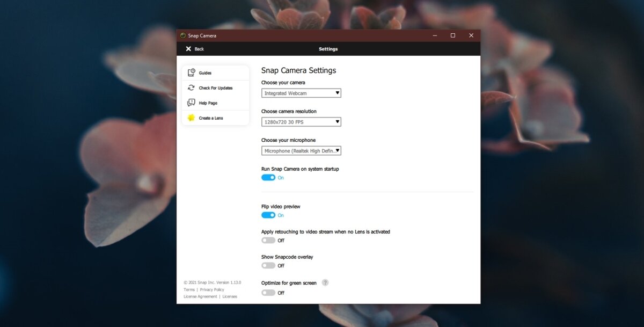The width and height of the screenshot is (644, 327).
Task: Enable Optimize for green screen
Action: 269,292
